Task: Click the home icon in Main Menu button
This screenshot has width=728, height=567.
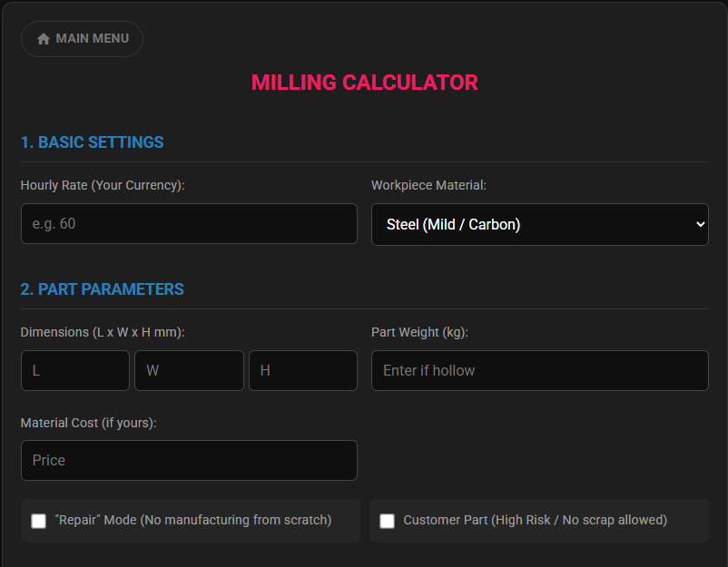Action: click(44, 39)
